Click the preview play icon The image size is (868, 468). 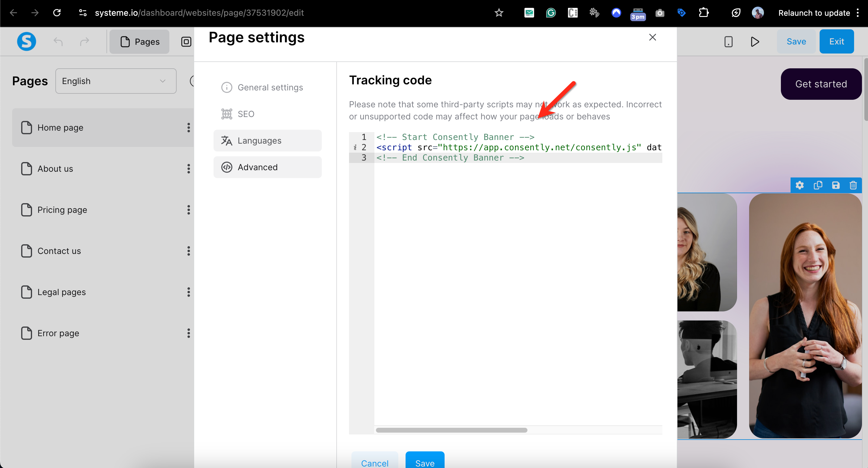755,42
